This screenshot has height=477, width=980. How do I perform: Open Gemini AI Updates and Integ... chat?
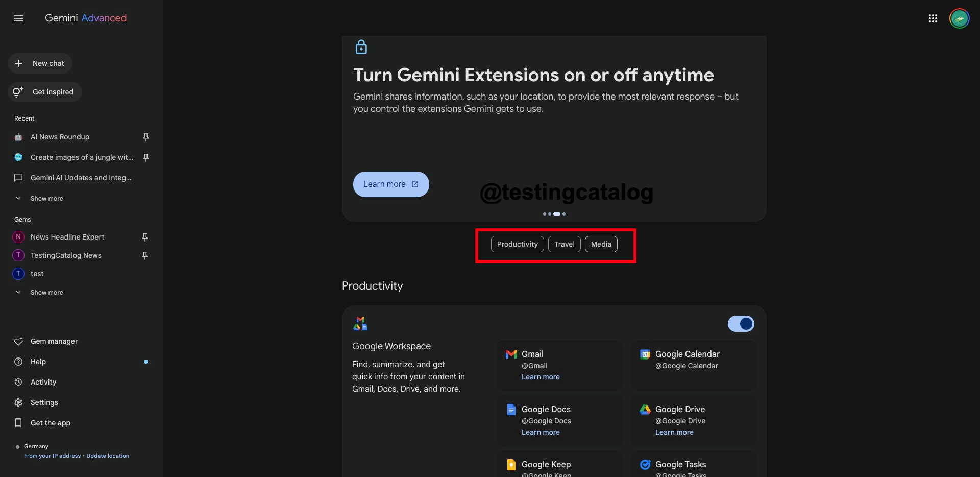(82, 178)
